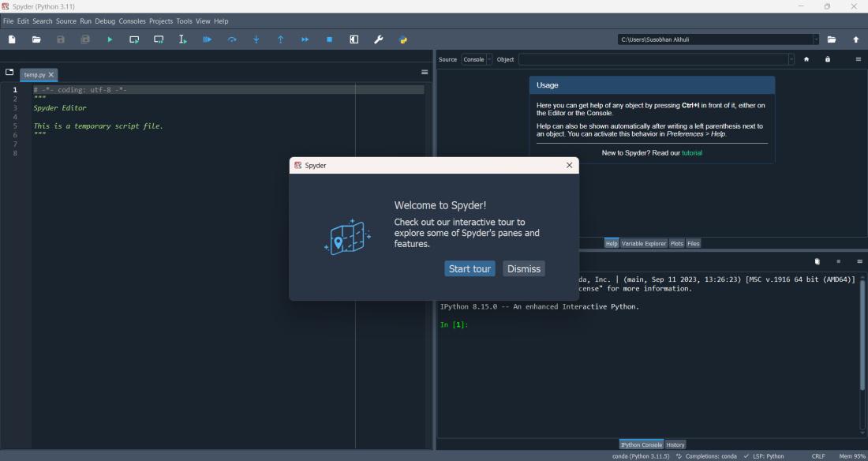
Task: Step out of function debug icon
Action: click(x=281, y=39)
